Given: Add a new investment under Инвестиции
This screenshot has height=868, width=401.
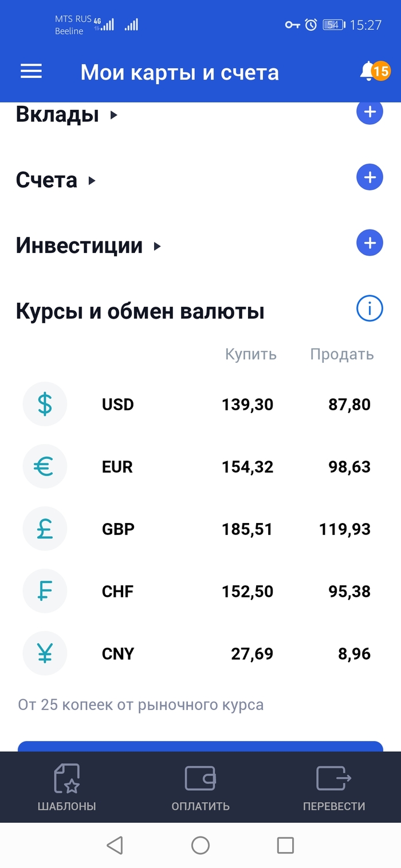Looking at the screenshot, I should click(x=369, y=243).
